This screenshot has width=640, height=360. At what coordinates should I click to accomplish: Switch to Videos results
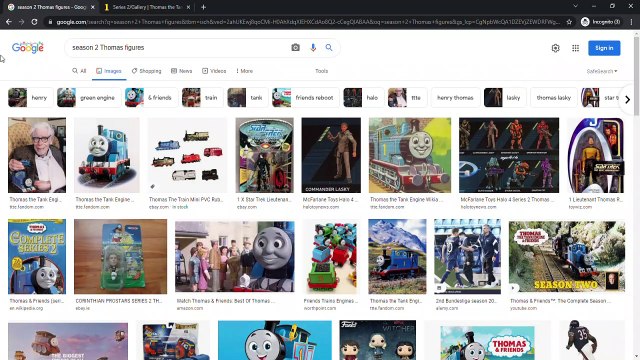[214, 71]
